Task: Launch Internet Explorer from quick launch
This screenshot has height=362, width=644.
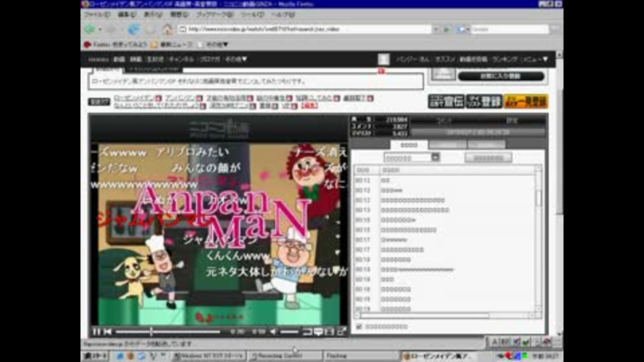Action: point(120,356)
